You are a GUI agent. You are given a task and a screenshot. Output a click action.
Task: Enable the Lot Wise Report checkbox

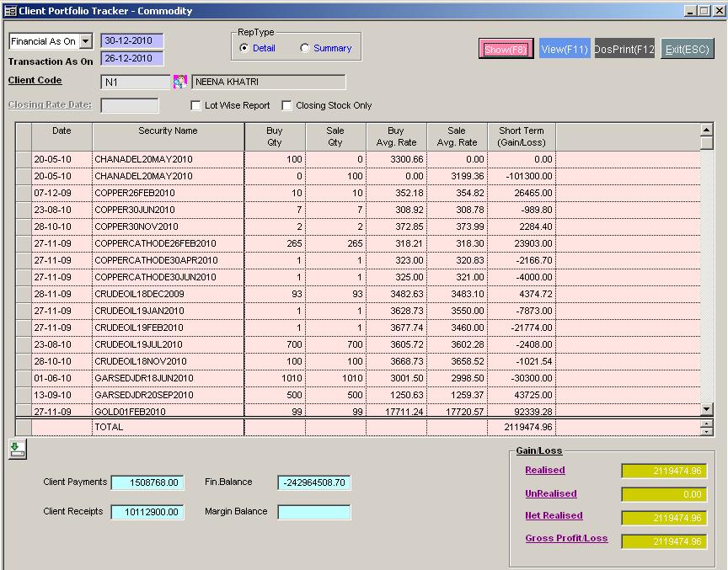click(196, 106)
